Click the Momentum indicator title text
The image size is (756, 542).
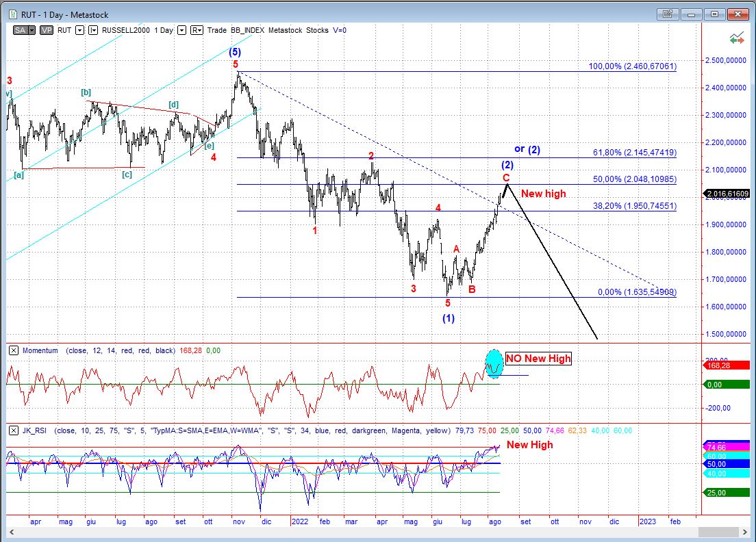(x=40, y=350)
